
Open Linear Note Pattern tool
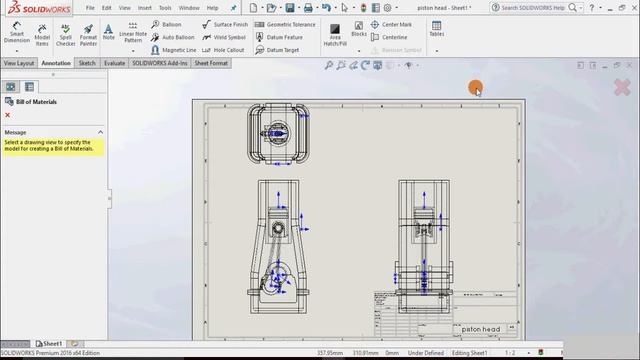tap(133, 33)
